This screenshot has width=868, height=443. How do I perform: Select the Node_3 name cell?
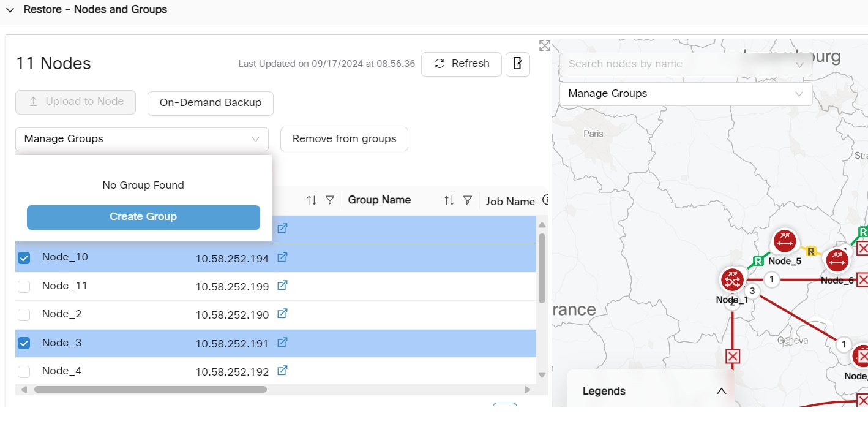pyautogui.click(x=62, y=343)
